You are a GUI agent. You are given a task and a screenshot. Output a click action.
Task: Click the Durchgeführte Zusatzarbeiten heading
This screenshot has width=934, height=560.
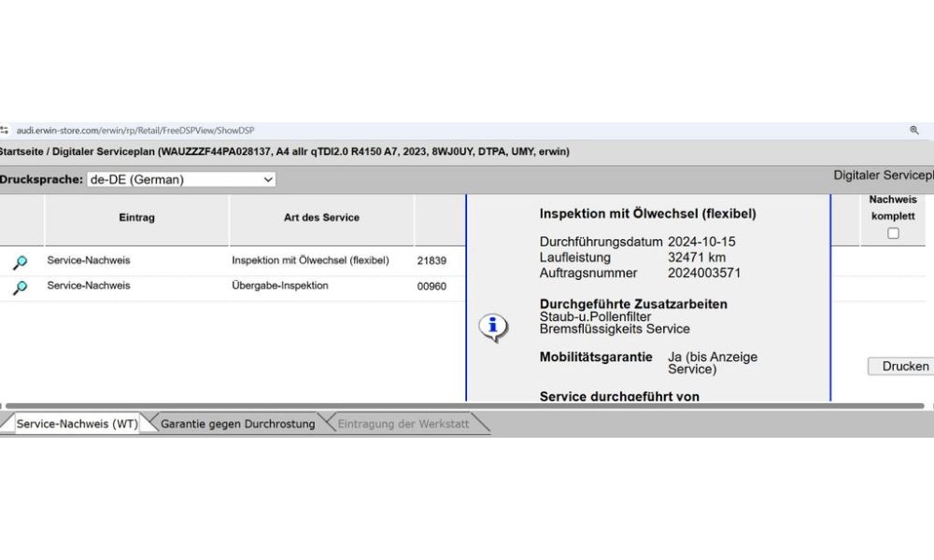coord(633,304)
